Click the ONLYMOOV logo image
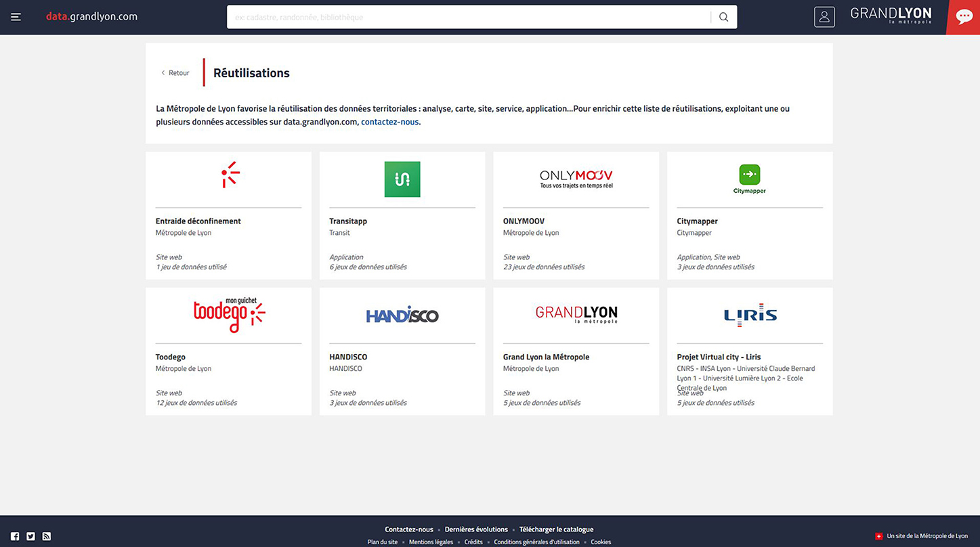The height and width of the screenshot is (547, 980). pyautogui.click(x=576, y=179)
